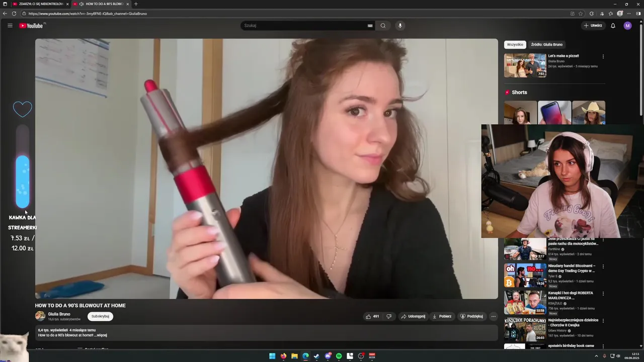Show hidden system tray icons chevron
Screen dimensions: 644x362
point(596,356)
